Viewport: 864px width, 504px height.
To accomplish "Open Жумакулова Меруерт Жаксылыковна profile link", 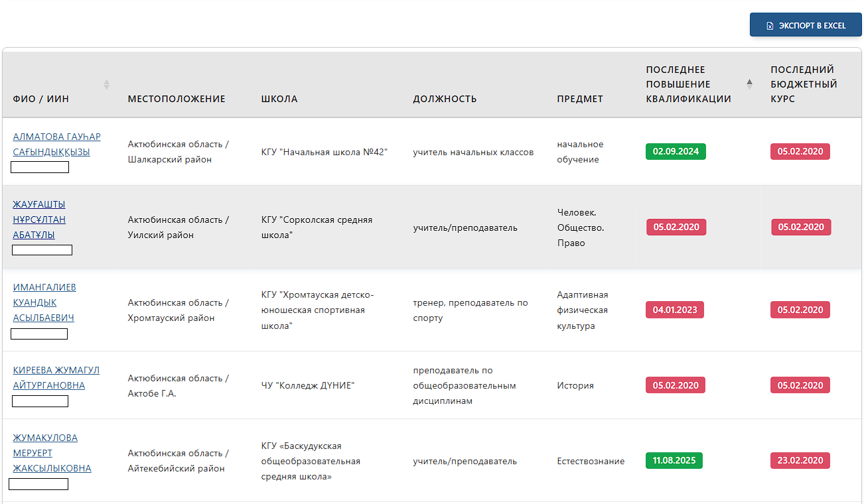I will (x=52, y=453).
